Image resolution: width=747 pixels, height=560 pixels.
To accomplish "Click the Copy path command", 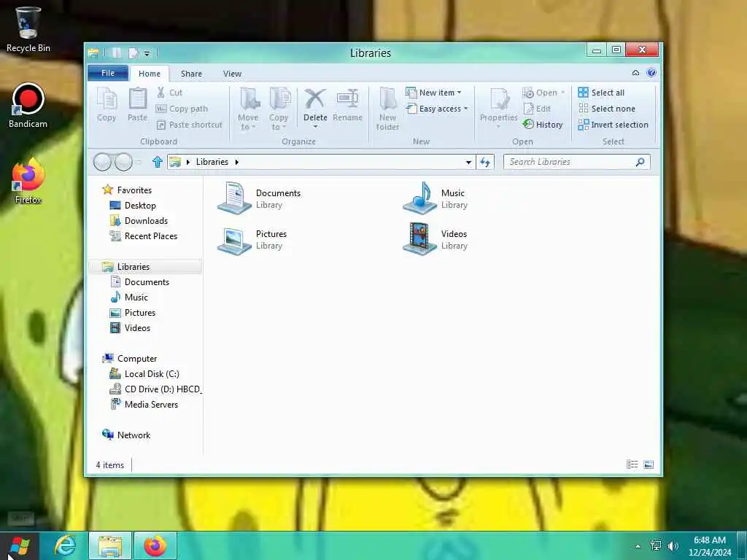I will click(x=182, y=109).
